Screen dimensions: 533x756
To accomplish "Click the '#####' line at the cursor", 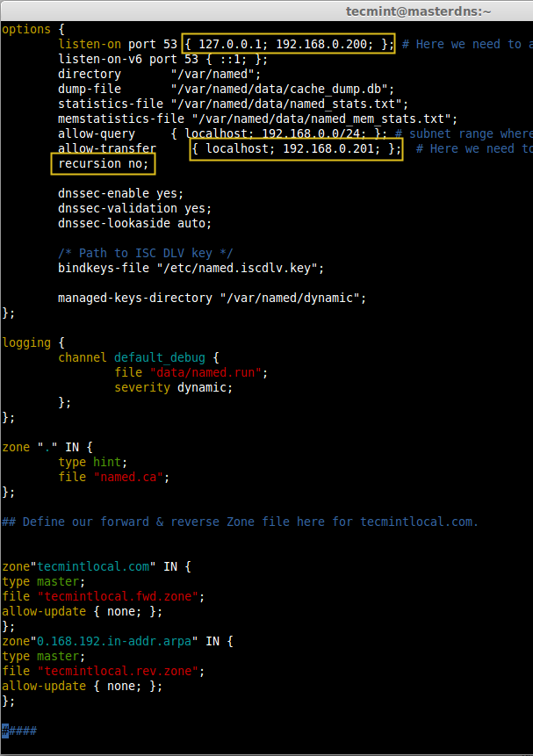I will (19, 732).
